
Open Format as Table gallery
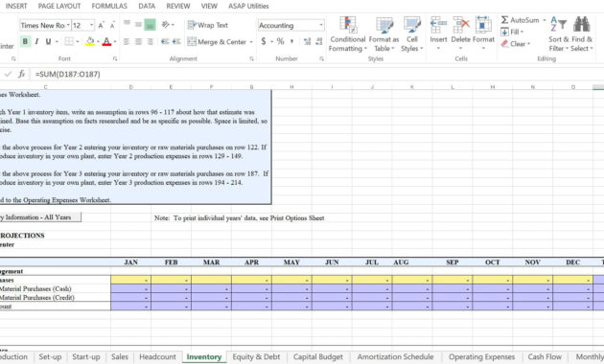(x=383, y=34)
